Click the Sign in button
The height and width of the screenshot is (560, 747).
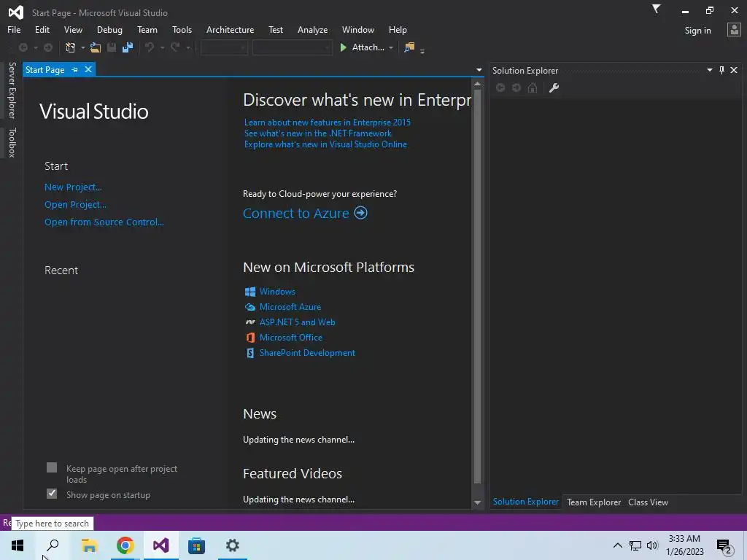coord(697,30)
